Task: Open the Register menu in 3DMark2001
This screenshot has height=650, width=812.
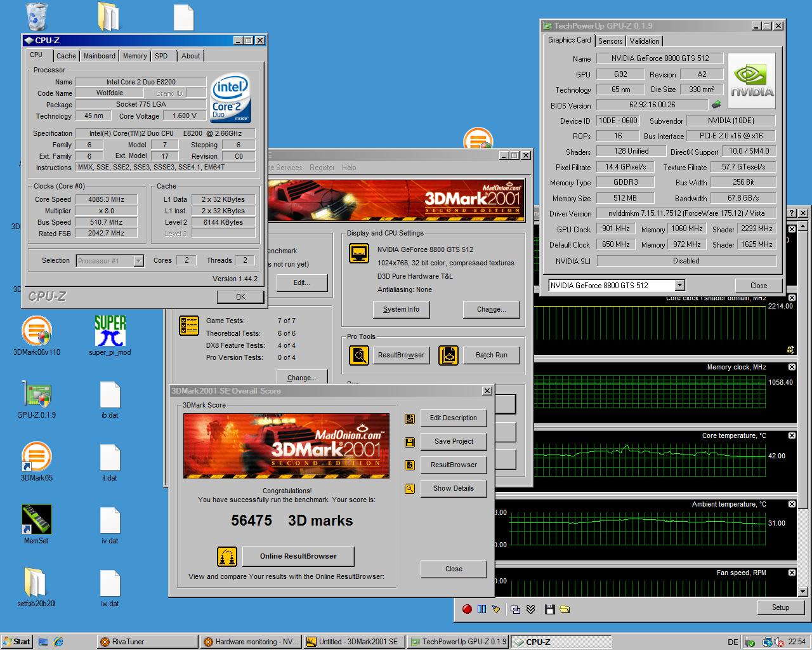Action: [322, 168]
